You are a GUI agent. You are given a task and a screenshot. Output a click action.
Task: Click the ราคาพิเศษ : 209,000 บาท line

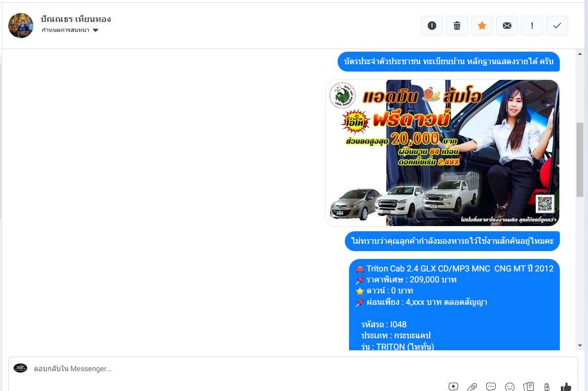tap(406, 280)
